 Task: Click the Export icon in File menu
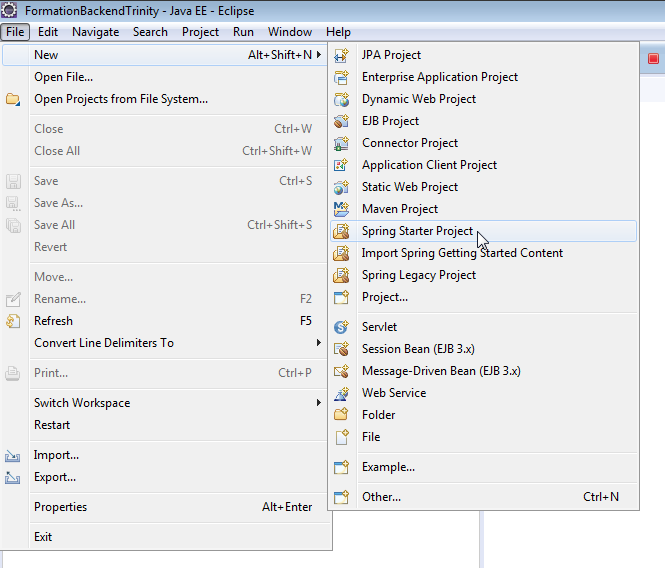point(13,478)
